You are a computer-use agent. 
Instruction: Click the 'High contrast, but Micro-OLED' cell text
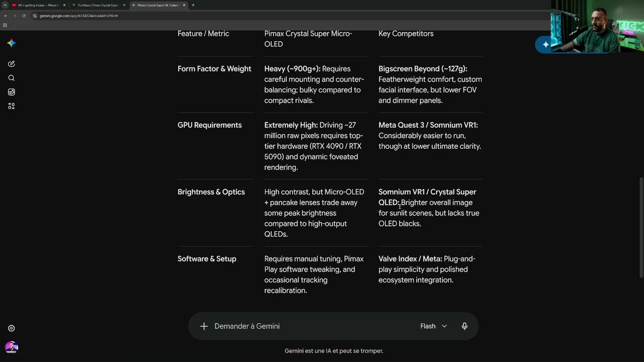tap(314, 192)
